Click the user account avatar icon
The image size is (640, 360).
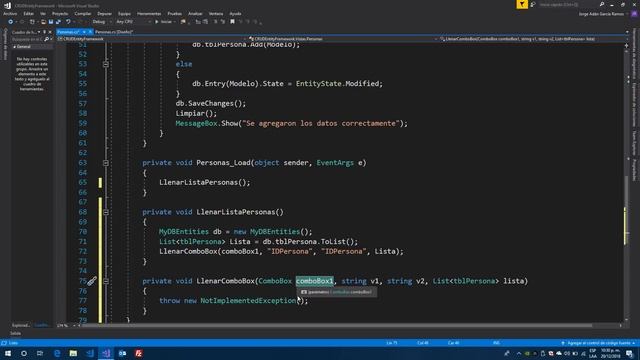tap(634, 13)
